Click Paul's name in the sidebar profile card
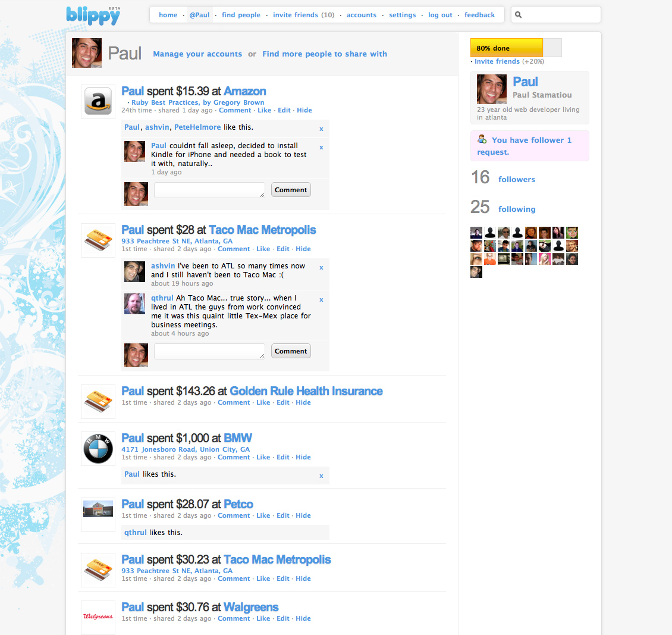The width and height of the screenshot is (672, 635). click(526, 82)
